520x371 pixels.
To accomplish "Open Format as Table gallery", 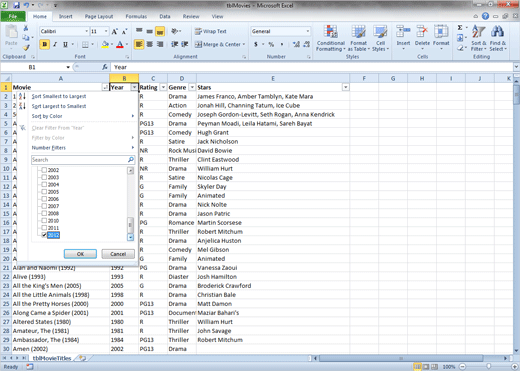I will [359, 38].
